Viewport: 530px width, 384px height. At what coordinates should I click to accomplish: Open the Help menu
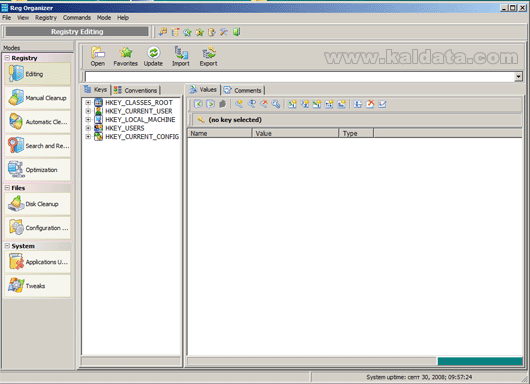pos(123,18)
